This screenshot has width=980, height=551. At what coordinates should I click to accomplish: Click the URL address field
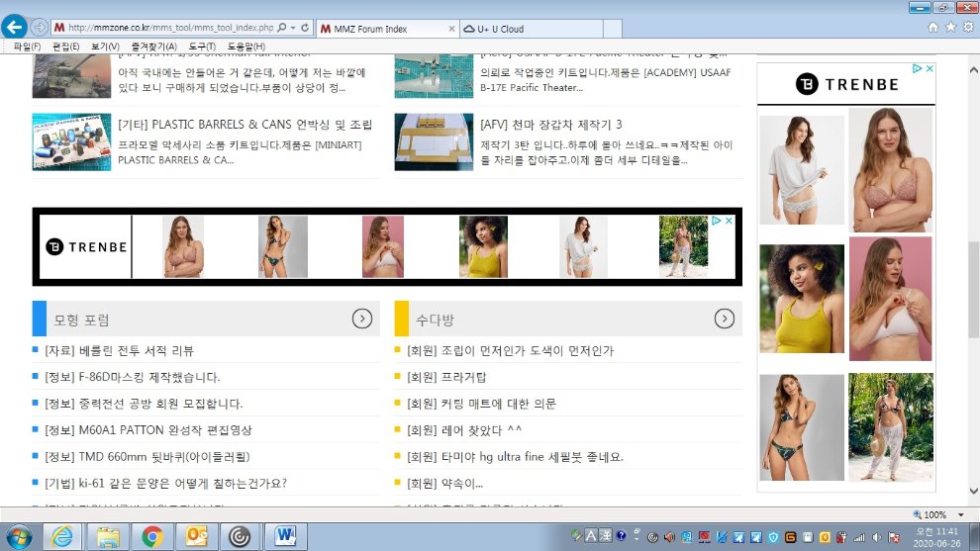coord(168,28)
